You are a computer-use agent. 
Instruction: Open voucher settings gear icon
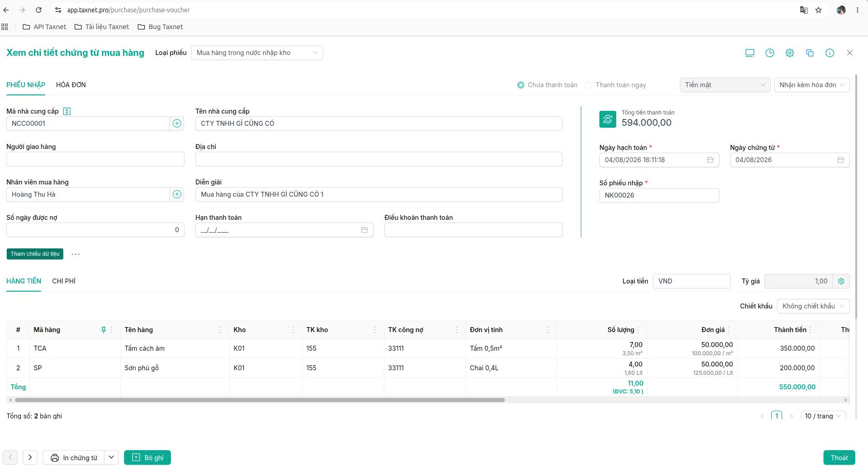click(790, 53)
